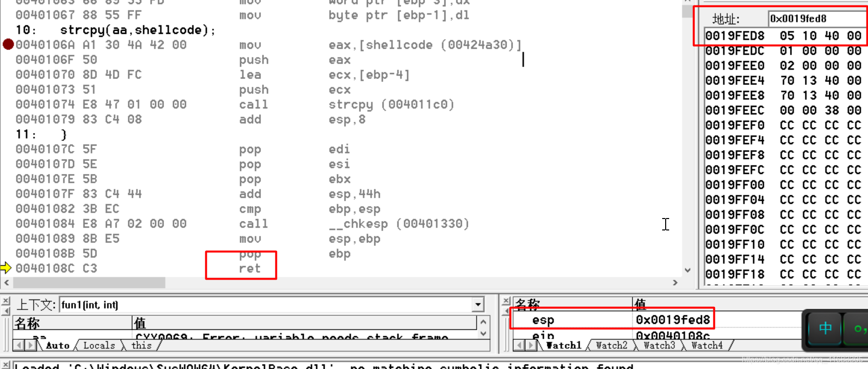Click the 值 column header in Variables panel

click(304, 323)
